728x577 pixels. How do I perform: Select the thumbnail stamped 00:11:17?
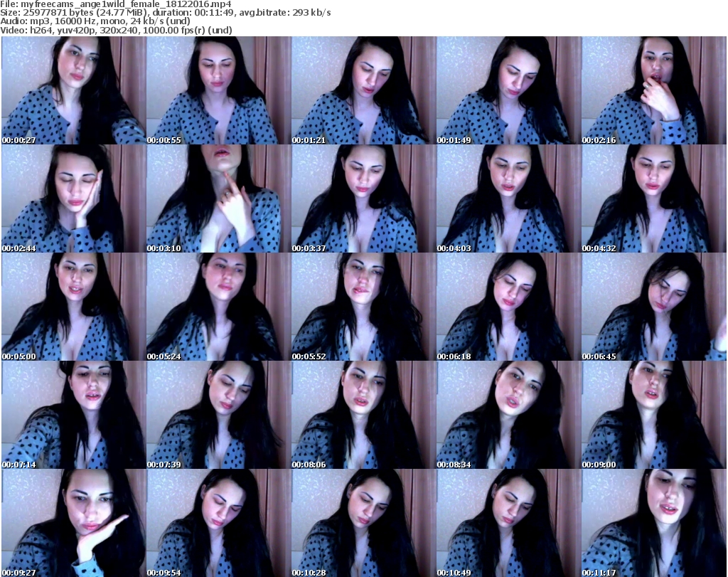click(x=654, y=523)
